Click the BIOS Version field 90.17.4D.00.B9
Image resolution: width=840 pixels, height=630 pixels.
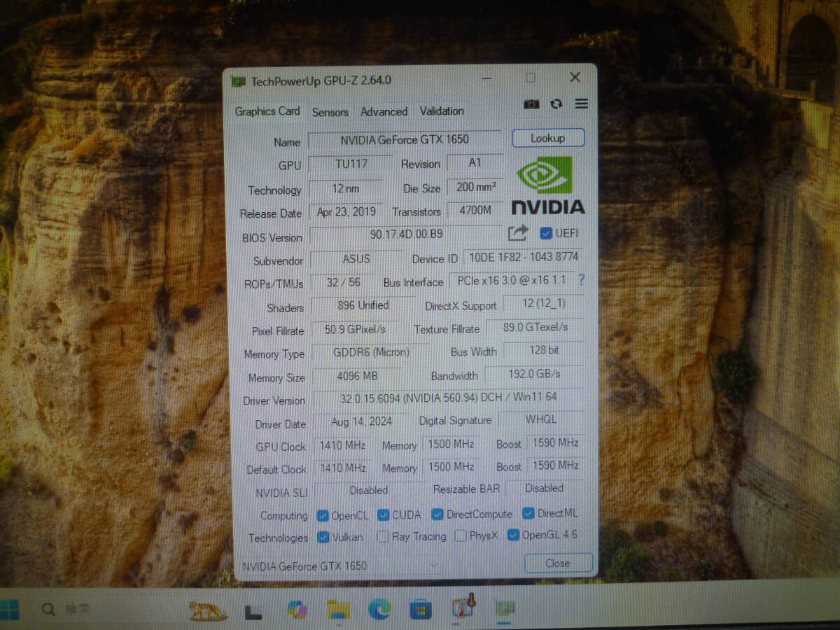(406, 234)
